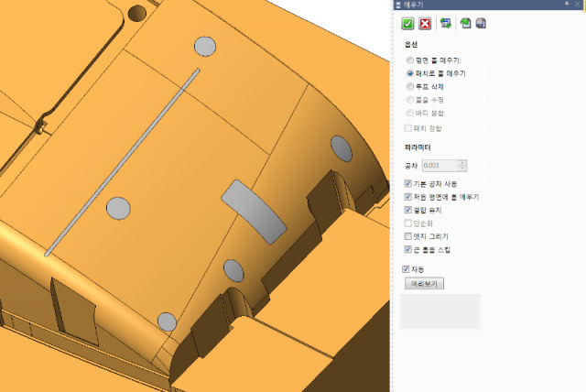Click the green arrow load icon
This screenshot has width=586, height=392.
(x=465, y=24)
